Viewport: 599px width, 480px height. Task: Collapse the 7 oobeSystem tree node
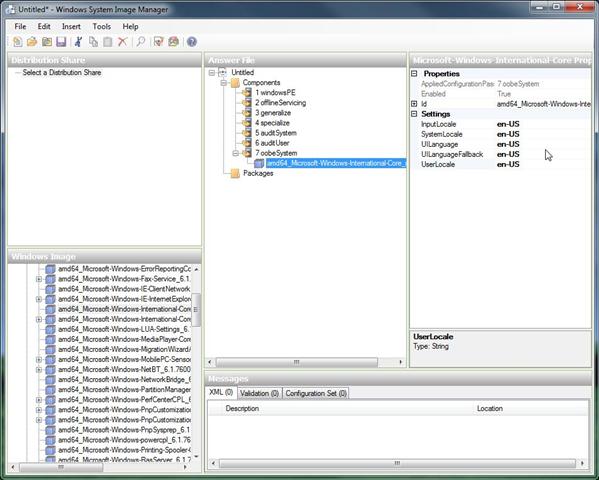pos(236,153)
